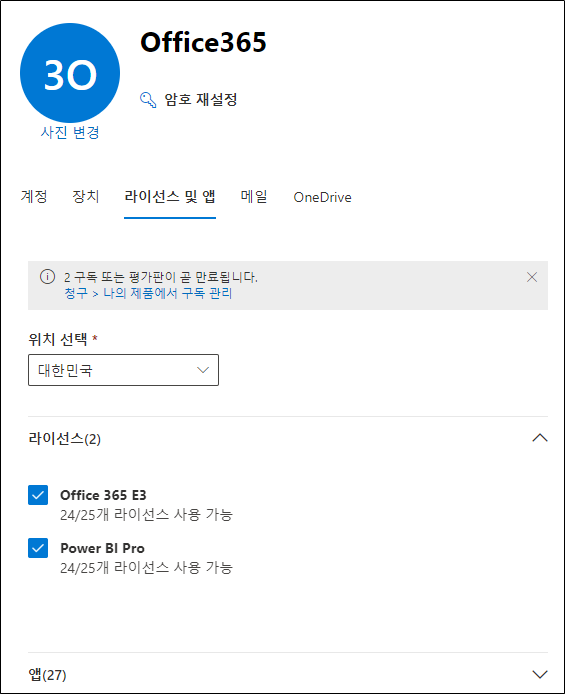Click the Office 365 E3 license name
This screenshot has width=565, height=694.
coord(103,495)
